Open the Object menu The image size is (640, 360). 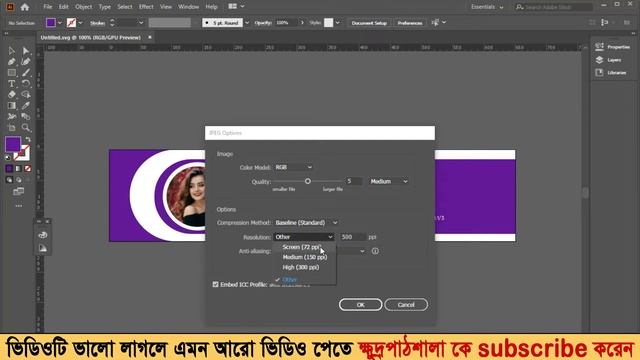[83, 7]
